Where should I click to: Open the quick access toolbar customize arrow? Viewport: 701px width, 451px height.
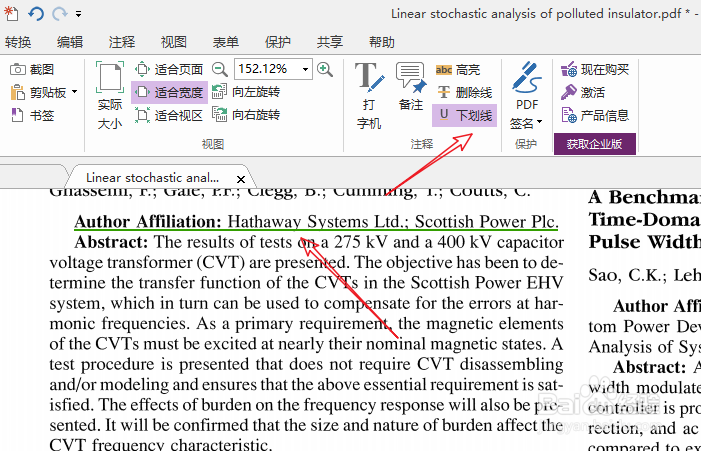78,14
